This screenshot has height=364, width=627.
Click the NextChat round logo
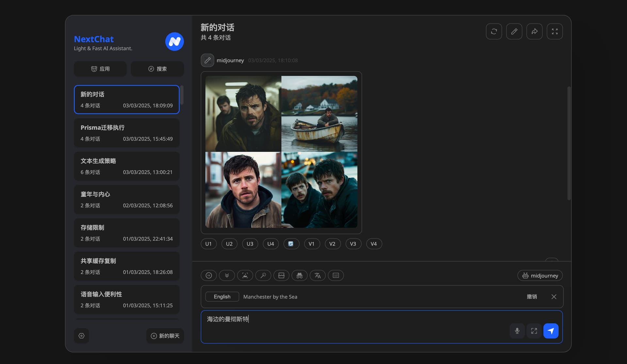pyautogui.click(x=174, y=41)
